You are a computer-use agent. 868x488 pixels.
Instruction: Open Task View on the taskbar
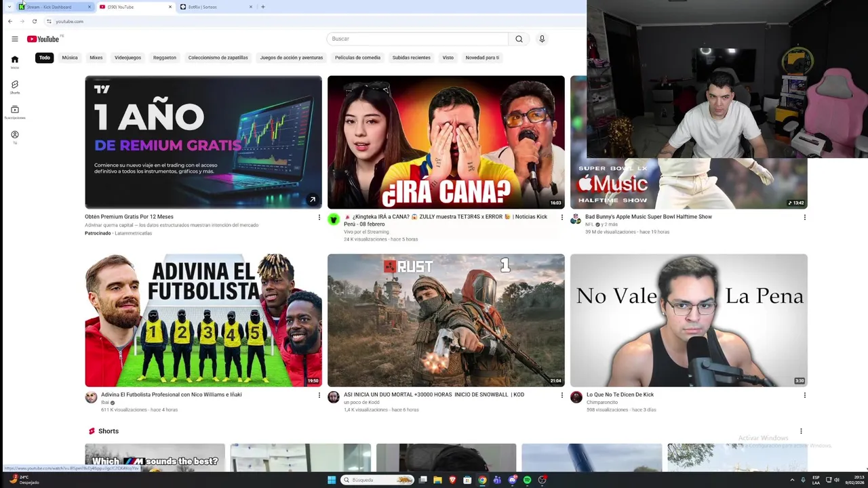[422, 480]
